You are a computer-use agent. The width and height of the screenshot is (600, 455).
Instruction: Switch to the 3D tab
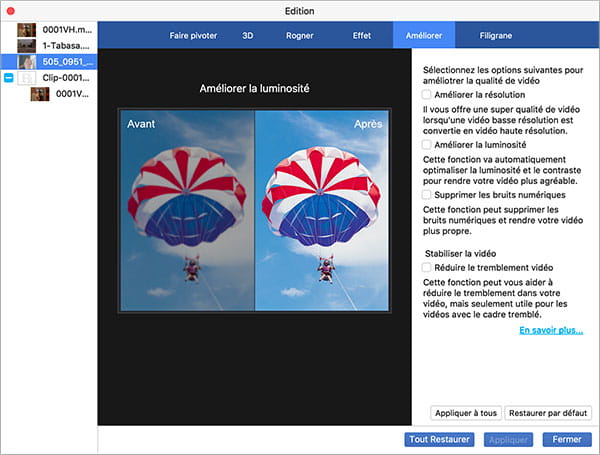[x=247, y=35]
